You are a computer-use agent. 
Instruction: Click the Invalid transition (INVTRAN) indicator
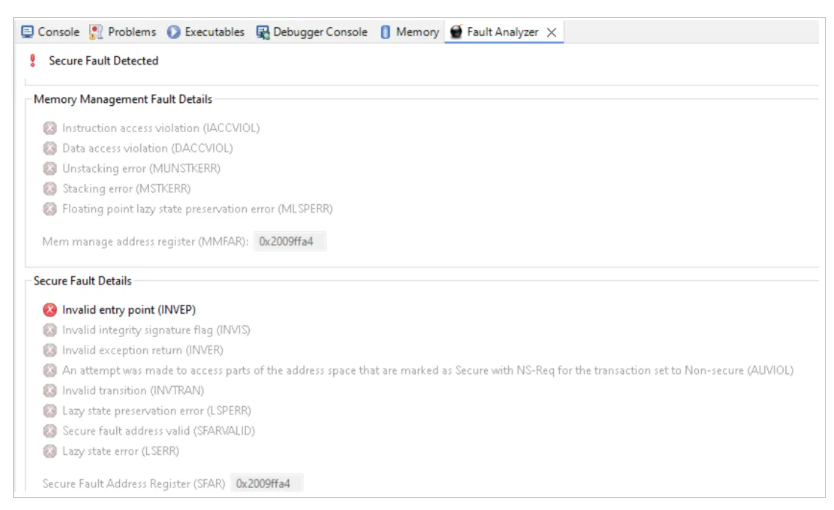[50, 390]
